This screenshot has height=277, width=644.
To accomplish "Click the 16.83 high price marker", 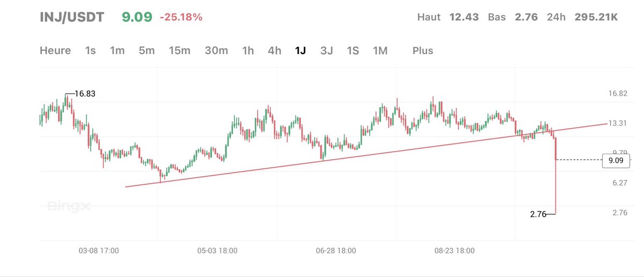I will pyautogui.click(x=85, y=94).
